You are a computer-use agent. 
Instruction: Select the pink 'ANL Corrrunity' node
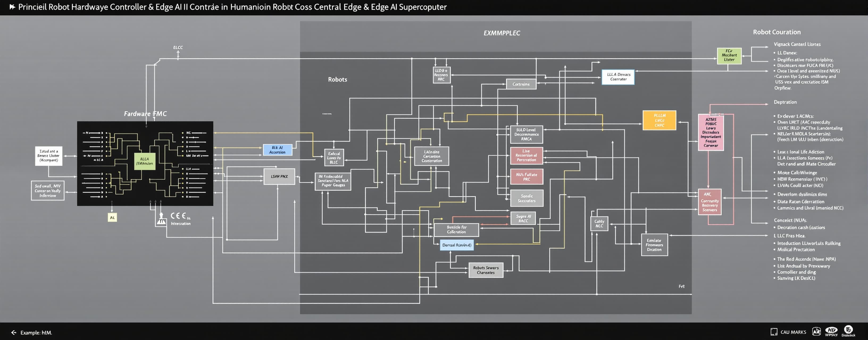tap(710, 202)
